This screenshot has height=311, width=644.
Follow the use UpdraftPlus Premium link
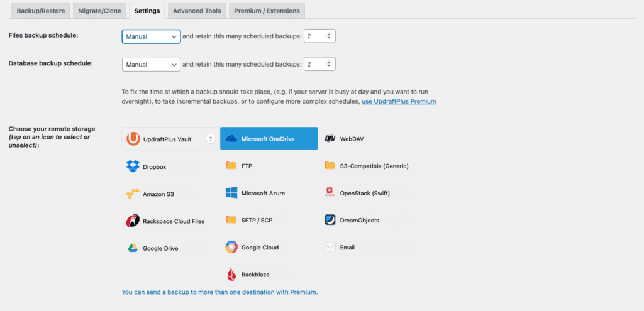click(399, 101)
